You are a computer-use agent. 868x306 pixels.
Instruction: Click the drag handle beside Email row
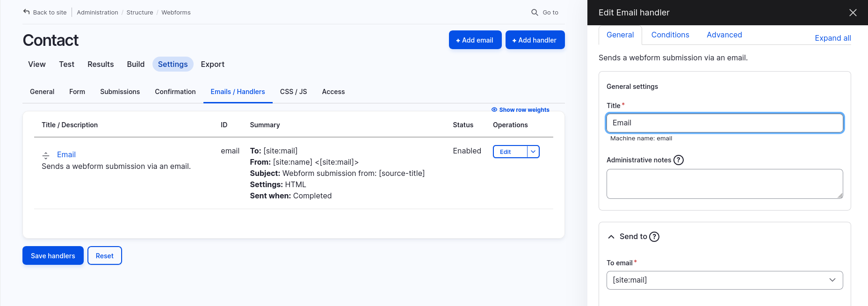(x=46, y=155)
